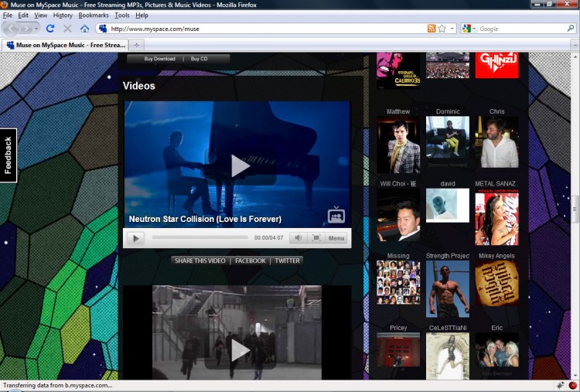Viewport: 580px width, 392px height.
Task: Open the History menu
Action: tap(63, 15)
